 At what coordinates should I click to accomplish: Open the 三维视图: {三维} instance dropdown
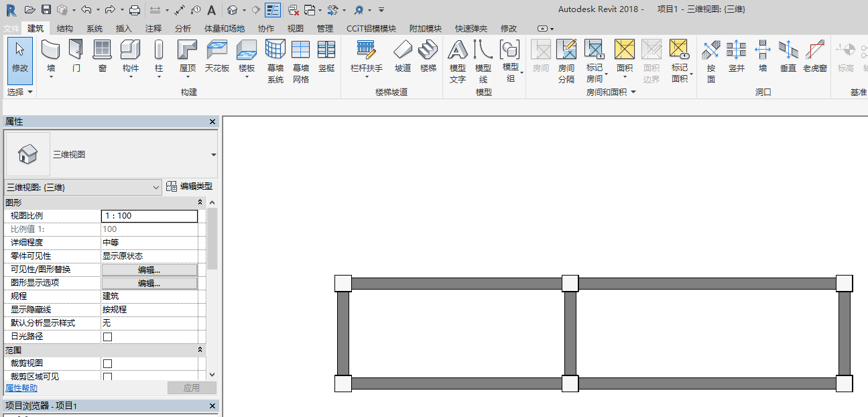(84, 187)
